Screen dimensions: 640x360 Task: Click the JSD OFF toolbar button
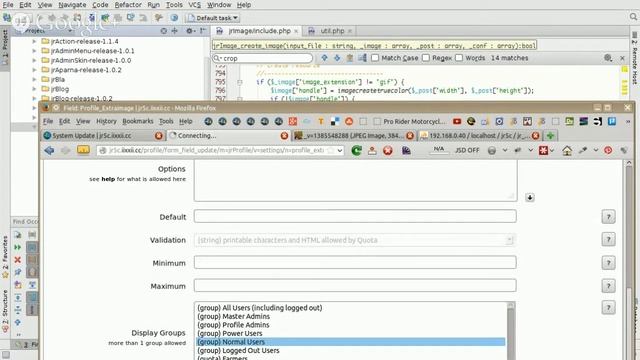(x=467, y=150)
